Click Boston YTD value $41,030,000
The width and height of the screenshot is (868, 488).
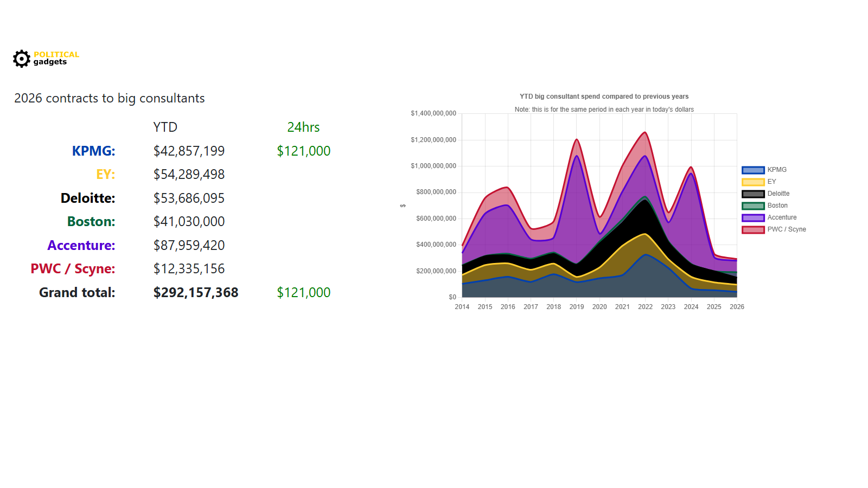[189, 221]
